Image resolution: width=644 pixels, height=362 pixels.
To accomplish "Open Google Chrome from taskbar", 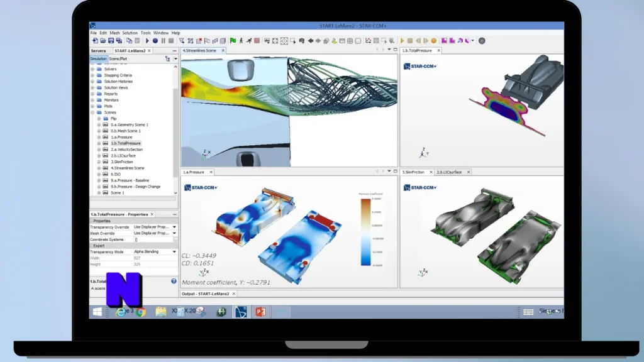I will (141, 312).
